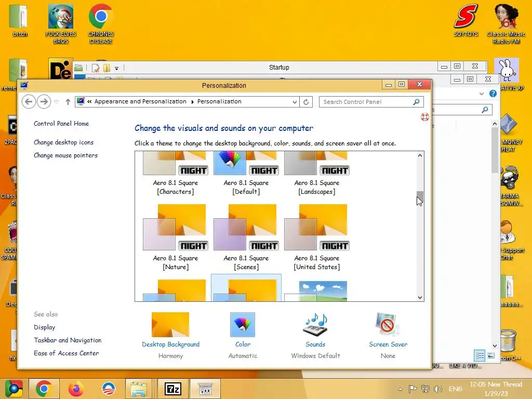This screenshot has width=532, height=399.
Task: Select Aero 8.1 Square [Nature] theme
Action: 176,237
